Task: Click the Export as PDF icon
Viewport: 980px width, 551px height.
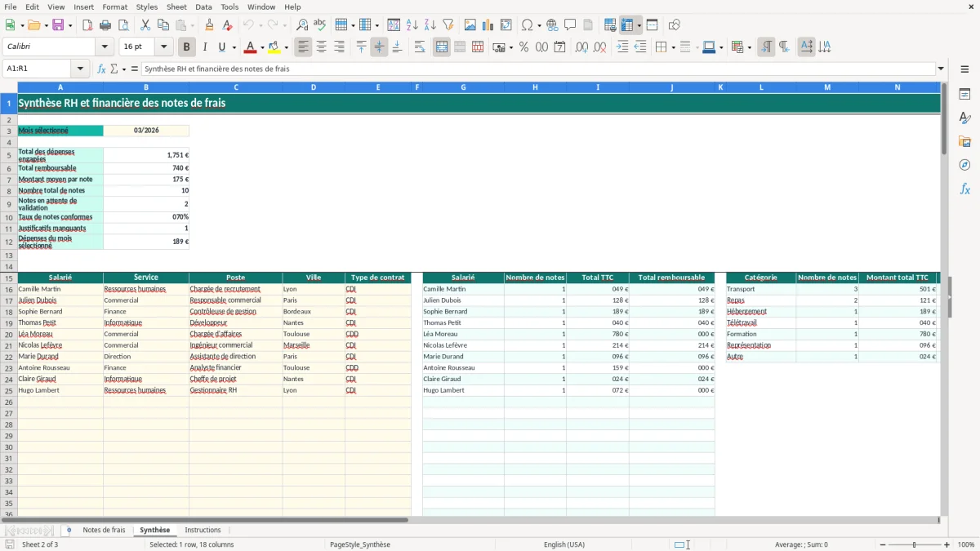Action: coord(87,25)
